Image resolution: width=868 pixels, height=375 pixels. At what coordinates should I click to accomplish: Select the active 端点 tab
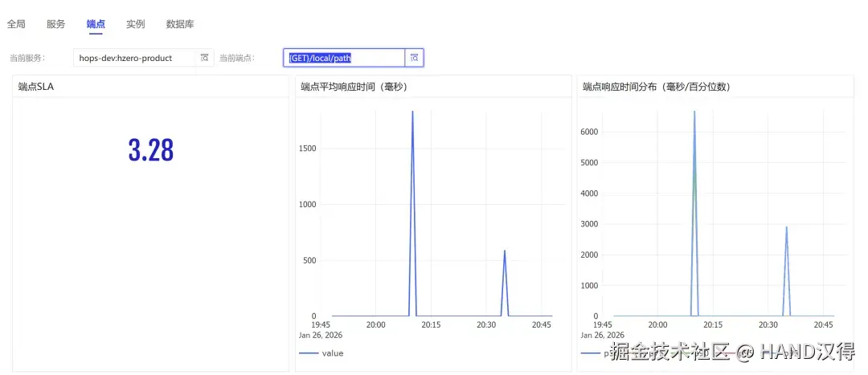pyautogui.click(x=96, y=24)
